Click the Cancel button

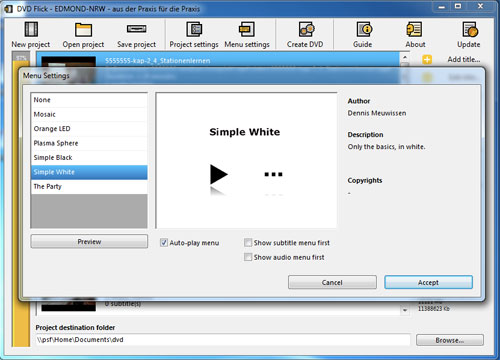pos(332,282)
